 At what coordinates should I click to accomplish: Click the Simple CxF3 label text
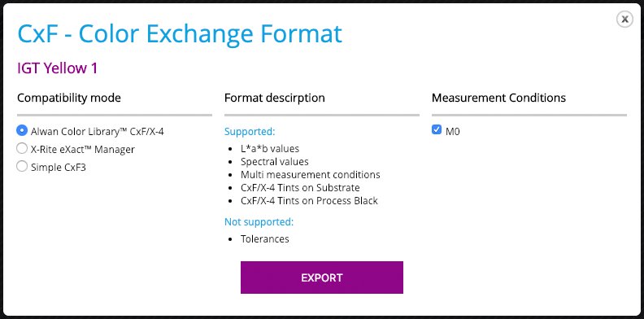[59, 168]
